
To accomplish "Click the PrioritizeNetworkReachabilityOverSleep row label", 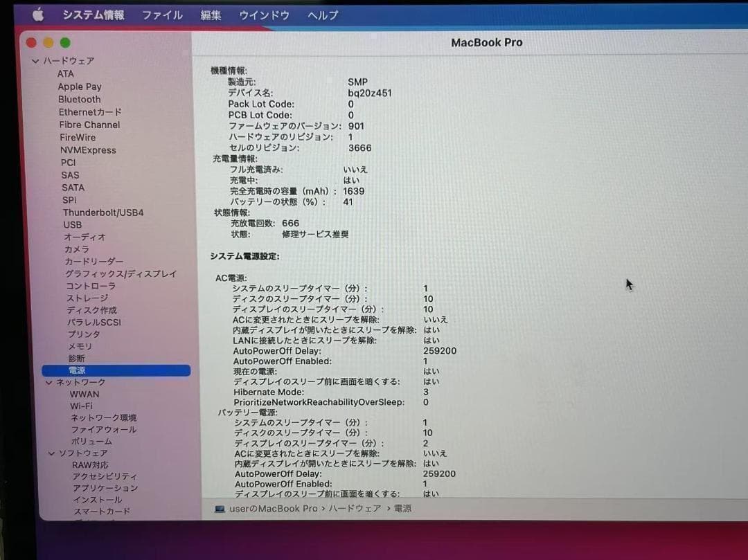I will pyautogui.click(x=319, y=402).
